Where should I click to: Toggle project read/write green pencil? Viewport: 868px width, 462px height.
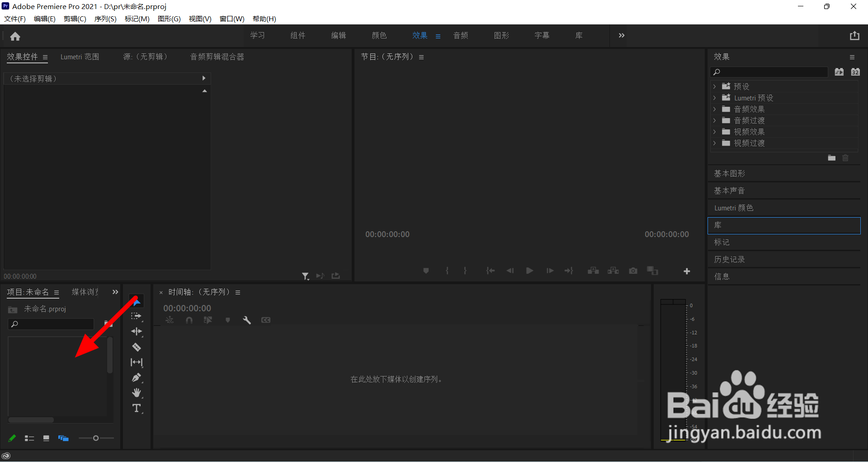coord(12,438)
